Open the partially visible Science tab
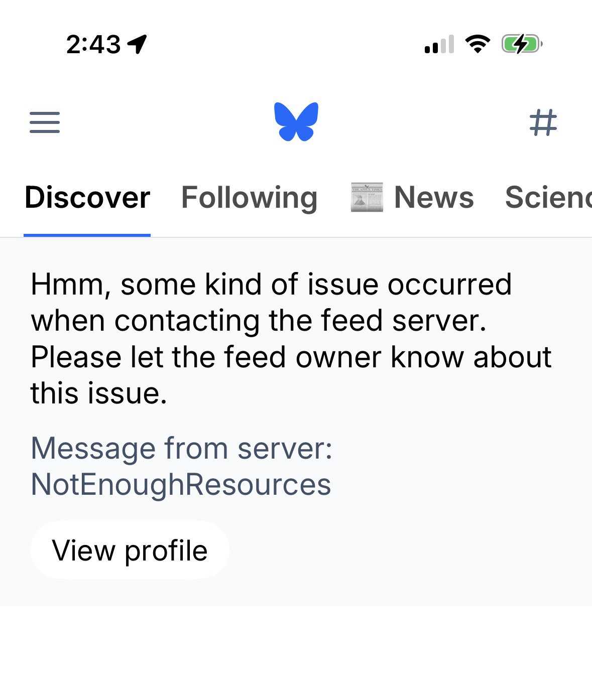This screenshot has height=700, width=592. 548,197
